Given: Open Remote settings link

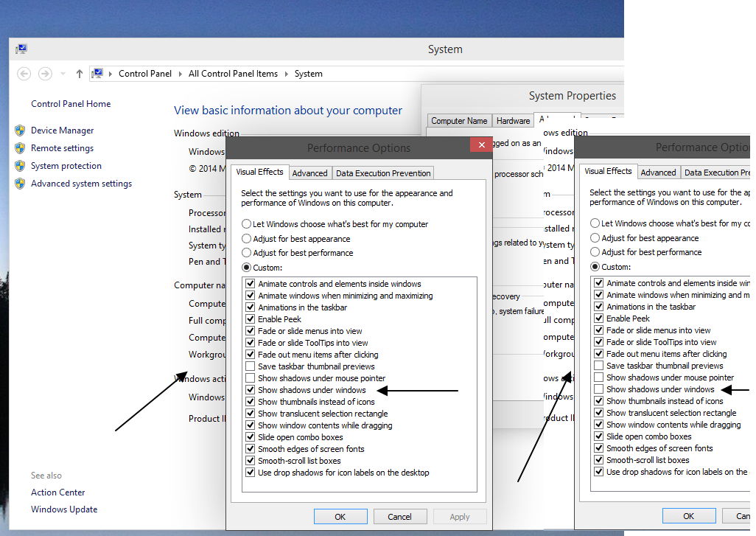Looking at the screenshot, I should [x=62, y=148].
